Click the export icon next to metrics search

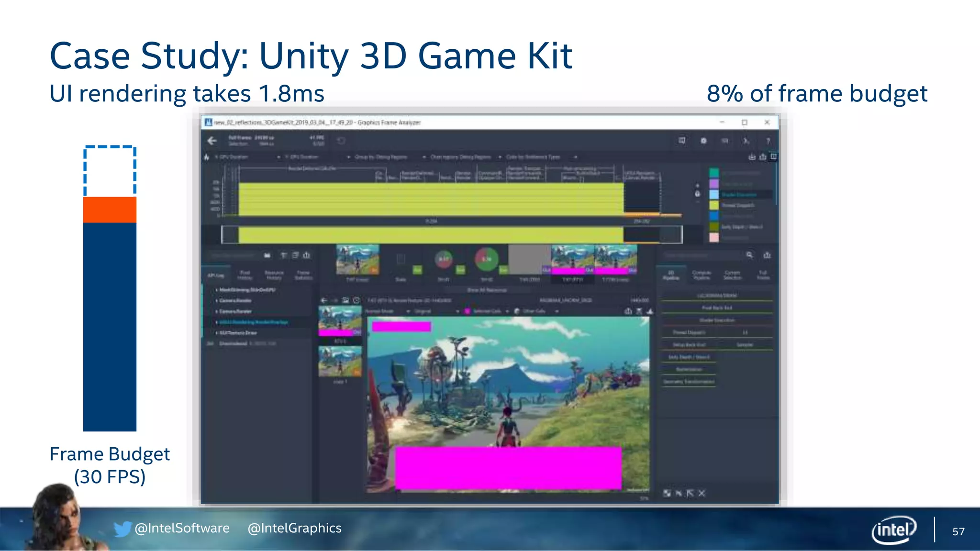click(767, 255)
